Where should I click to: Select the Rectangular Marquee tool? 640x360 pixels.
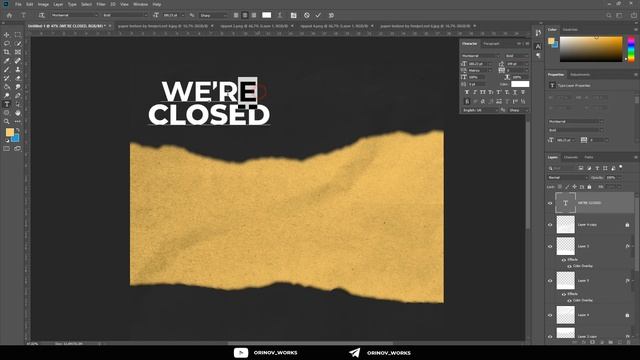18,35
